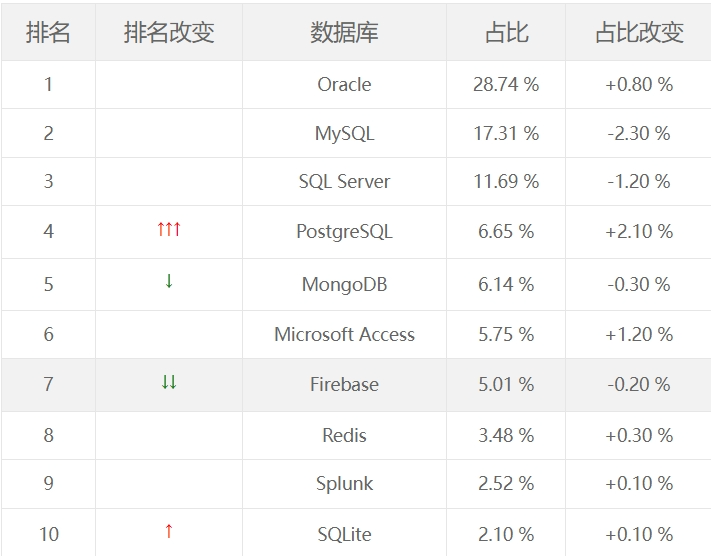Click PostgreSQL's +2.10 % change value
Viewport: 711px width, 556px height.
pyautogui.click(x=638, y=231)
